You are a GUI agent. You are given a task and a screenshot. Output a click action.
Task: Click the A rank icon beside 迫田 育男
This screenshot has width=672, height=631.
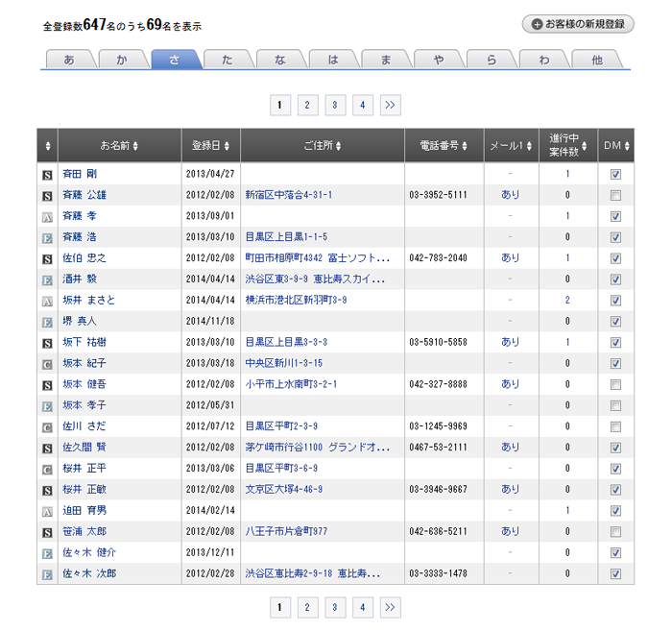tap(47, 511)
